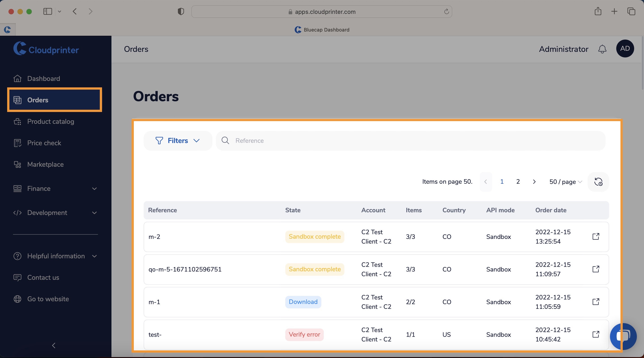644x358 pixels.
Task: Open external link for order m-2
Action: 596,237
